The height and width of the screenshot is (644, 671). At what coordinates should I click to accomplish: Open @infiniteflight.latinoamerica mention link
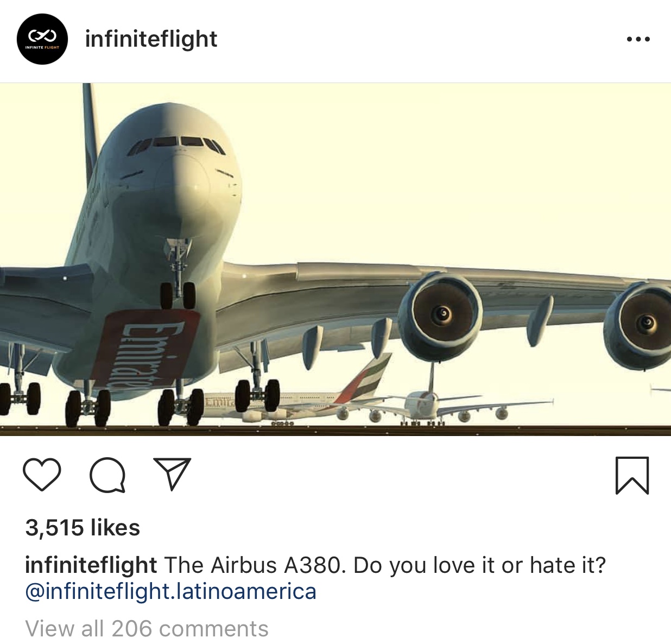tap(170, 591)
